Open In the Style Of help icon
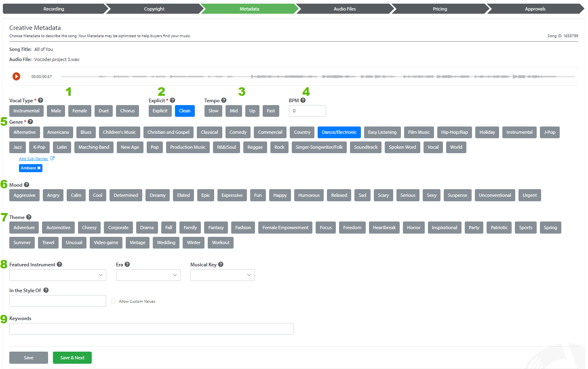This screenshot has width=588, height=369. (46, 290)
